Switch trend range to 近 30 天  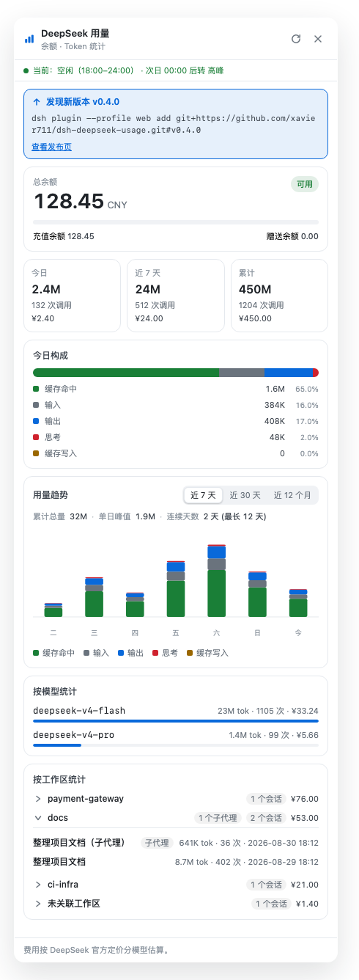click(x=245, y=495)
